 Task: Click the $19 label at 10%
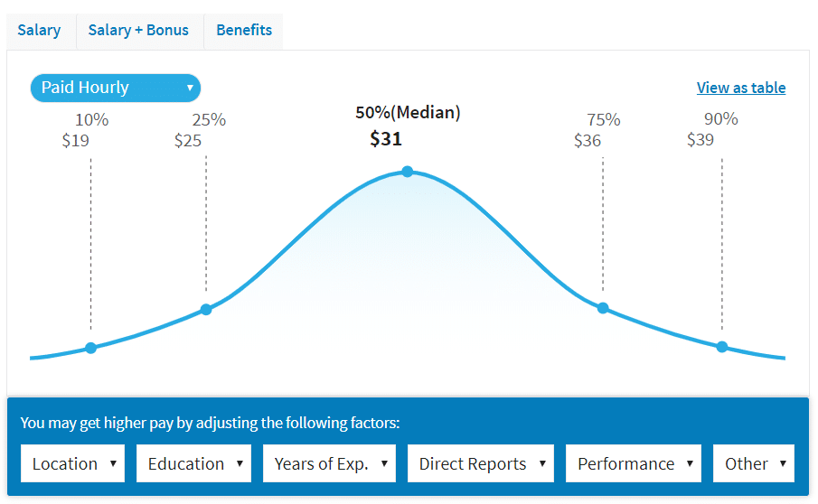75,141
